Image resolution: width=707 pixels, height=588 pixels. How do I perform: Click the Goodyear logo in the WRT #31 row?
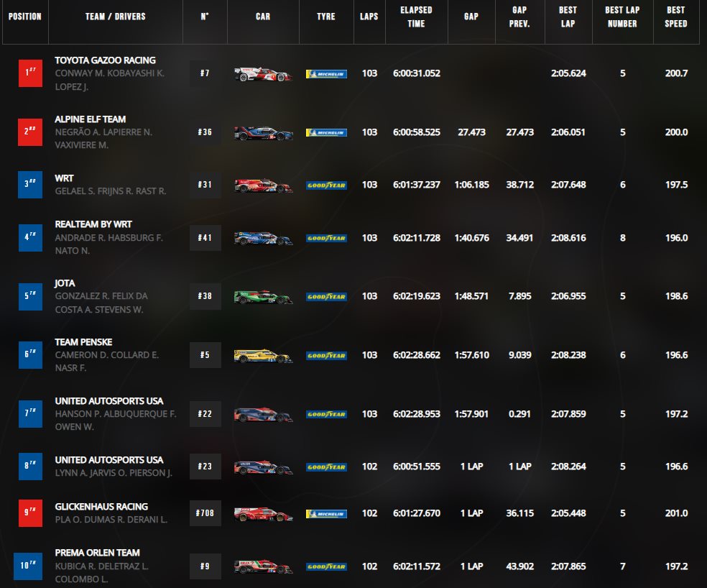326,185
